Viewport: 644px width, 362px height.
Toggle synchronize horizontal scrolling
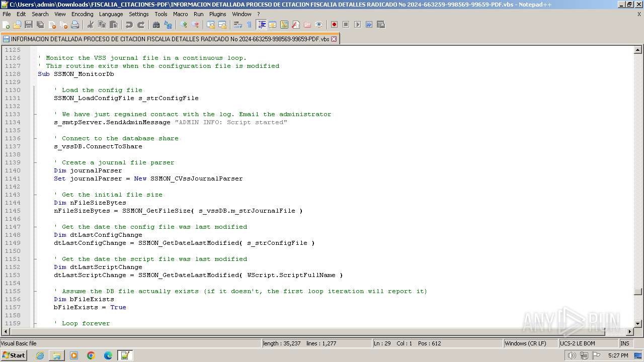click(222, 25)
